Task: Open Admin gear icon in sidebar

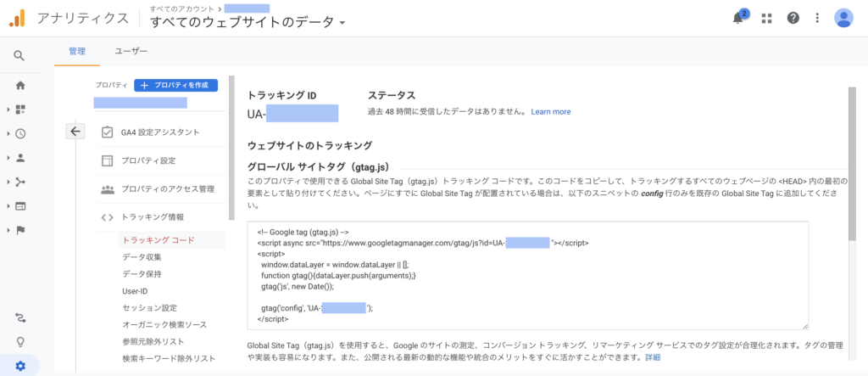Action: point(20,366)
